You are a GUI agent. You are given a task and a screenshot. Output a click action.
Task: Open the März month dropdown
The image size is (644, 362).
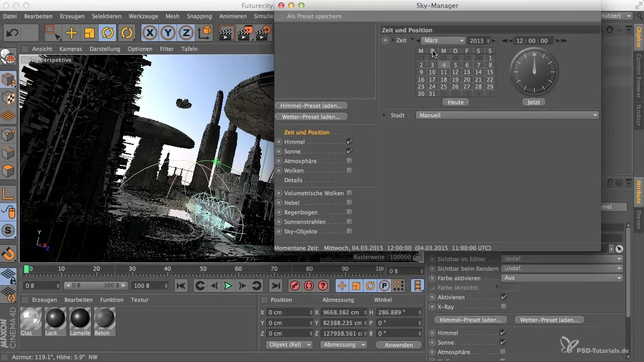(443, 41)
